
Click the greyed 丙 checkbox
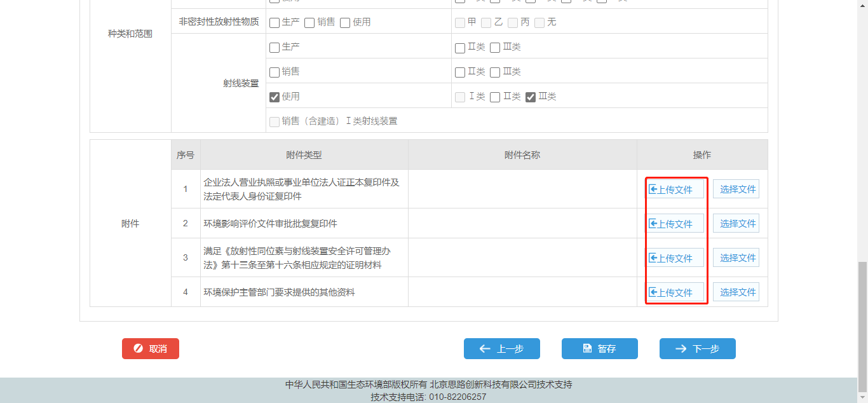513,23
